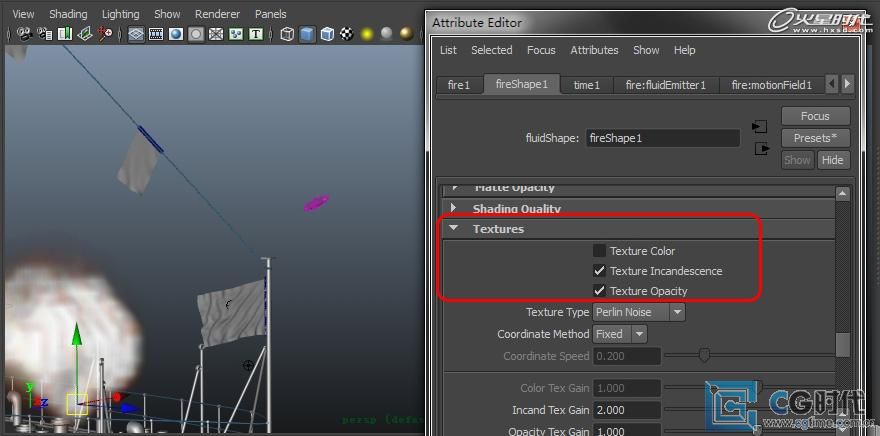Click the Image Plane icon
Image resolution: width=880 pixels, height=436 pixels.
(85, 34)
